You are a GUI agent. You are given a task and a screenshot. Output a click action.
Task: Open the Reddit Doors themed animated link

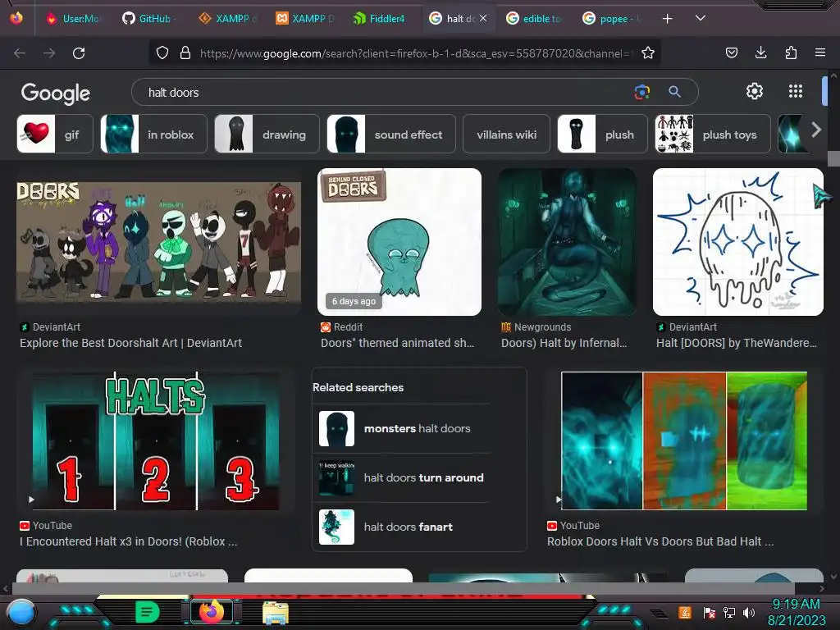pos(397,343)
